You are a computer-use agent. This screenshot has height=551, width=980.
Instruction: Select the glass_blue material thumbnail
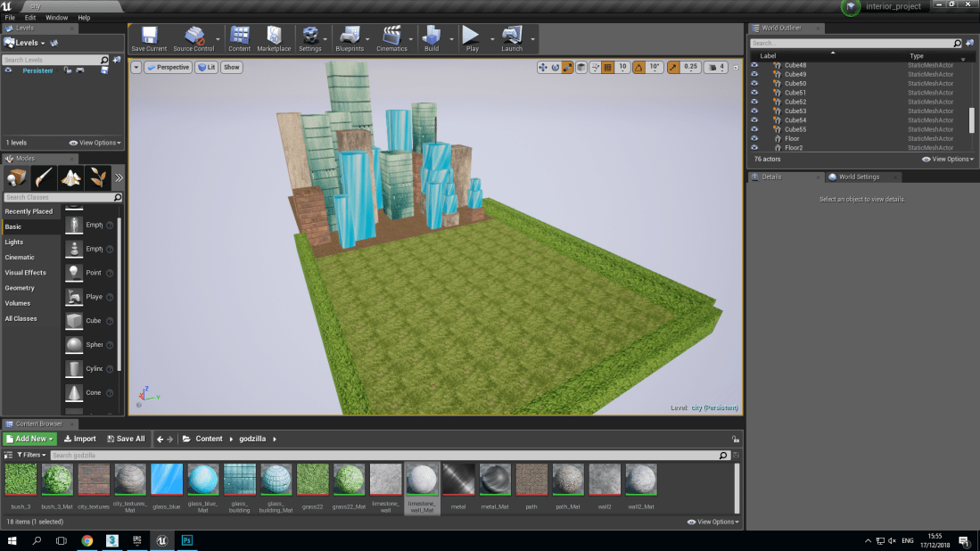[167, 480]
